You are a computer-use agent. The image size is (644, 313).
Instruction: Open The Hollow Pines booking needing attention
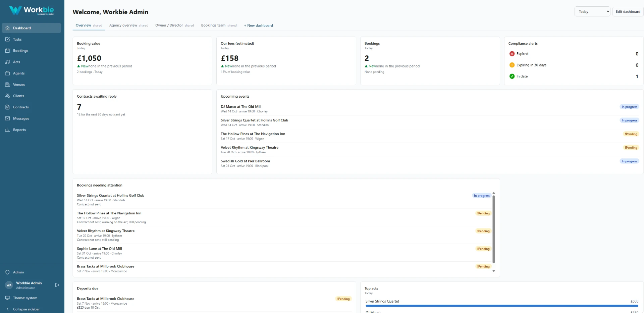pos(284,217)
